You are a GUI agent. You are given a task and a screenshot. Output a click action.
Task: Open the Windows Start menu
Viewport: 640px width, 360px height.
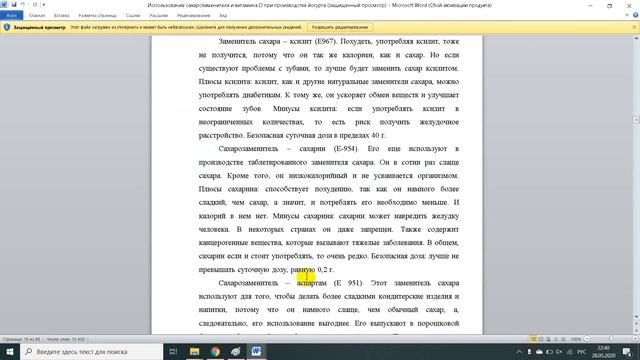click(x=10, y=351)
